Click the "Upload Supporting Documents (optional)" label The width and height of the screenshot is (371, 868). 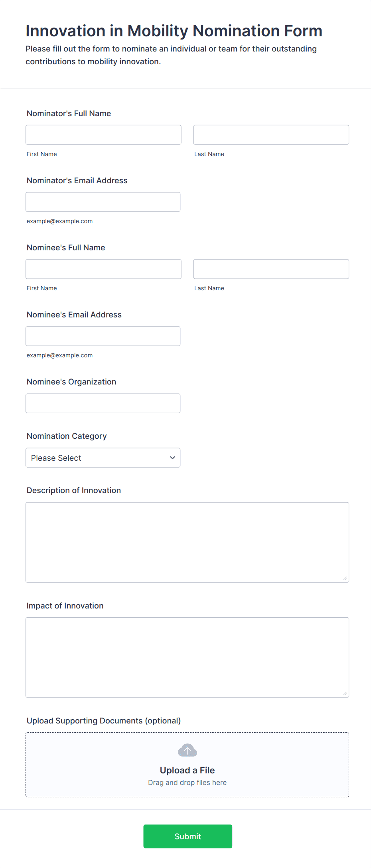pos(104,721)
